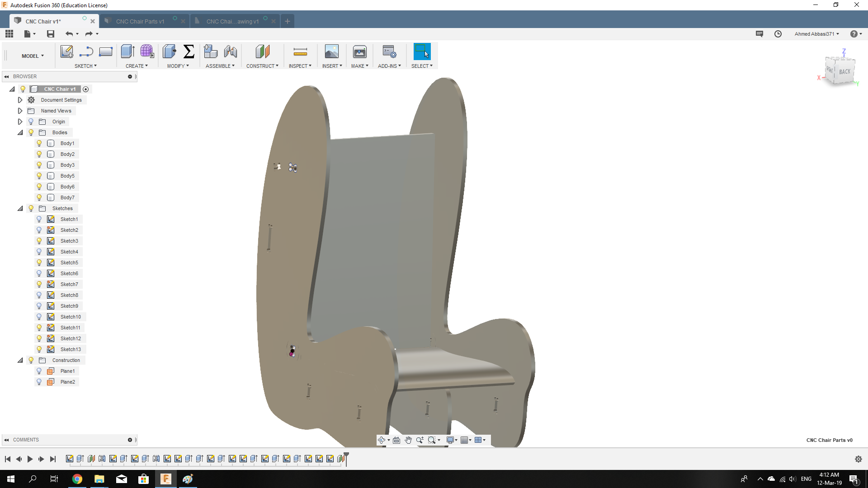Click the Save icon
Viewport: 868px width, 488px height.
click(51, 34)
